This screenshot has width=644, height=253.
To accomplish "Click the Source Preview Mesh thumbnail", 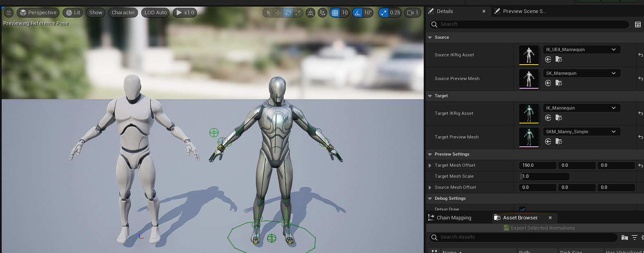I will coord(529,78).
